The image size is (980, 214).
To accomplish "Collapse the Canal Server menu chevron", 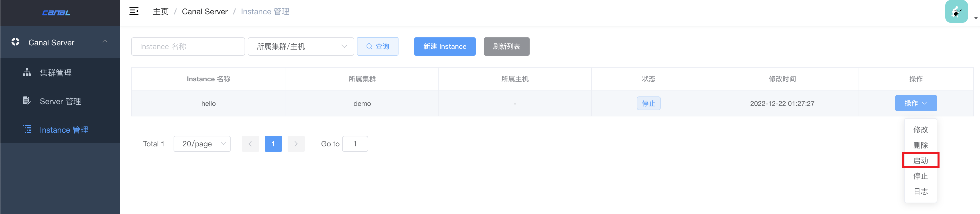I will click(x=105, y=41).
